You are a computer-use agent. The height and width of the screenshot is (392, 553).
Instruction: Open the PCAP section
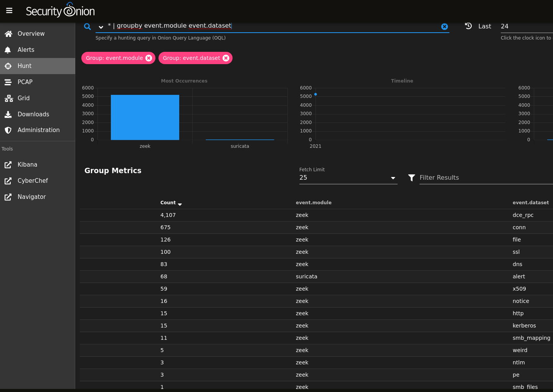[38, 82]
